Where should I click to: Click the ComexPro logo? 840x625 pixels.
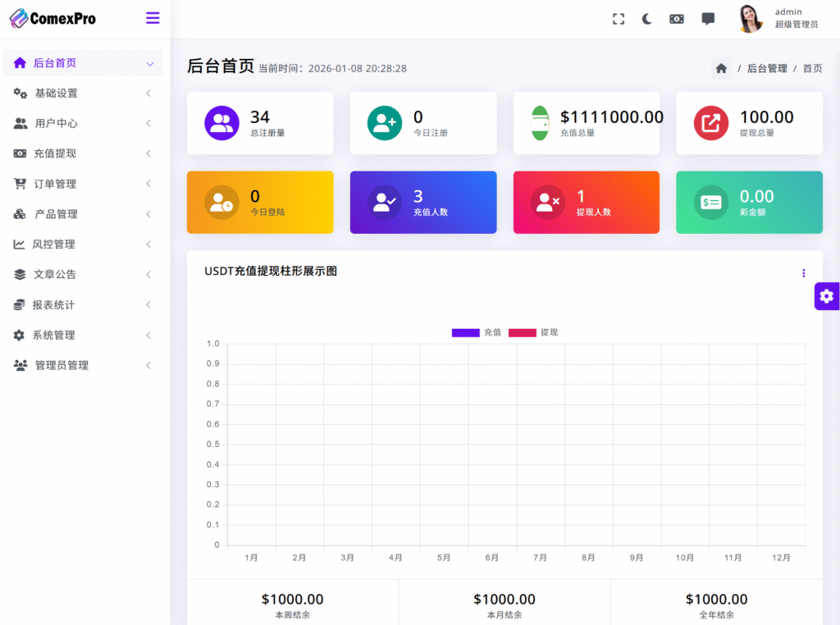[x=52, y=18]
